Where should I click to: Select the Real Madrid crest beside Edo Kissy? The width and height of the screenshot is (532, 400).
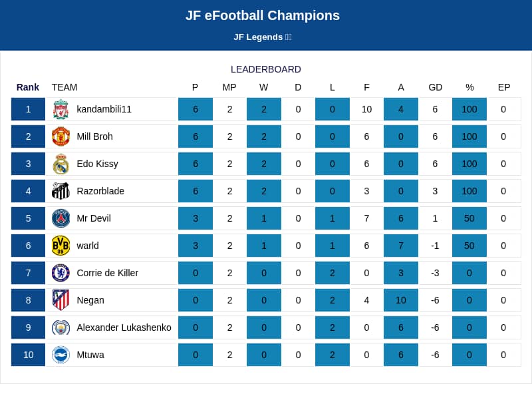[x=61, y=164]
